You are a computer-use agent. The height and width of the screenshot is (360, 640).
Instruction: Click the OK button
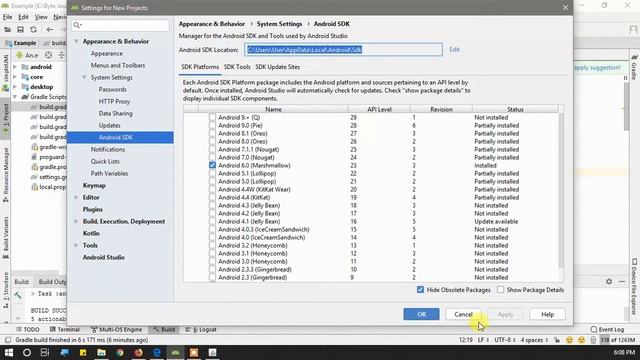tap(421, 314)
